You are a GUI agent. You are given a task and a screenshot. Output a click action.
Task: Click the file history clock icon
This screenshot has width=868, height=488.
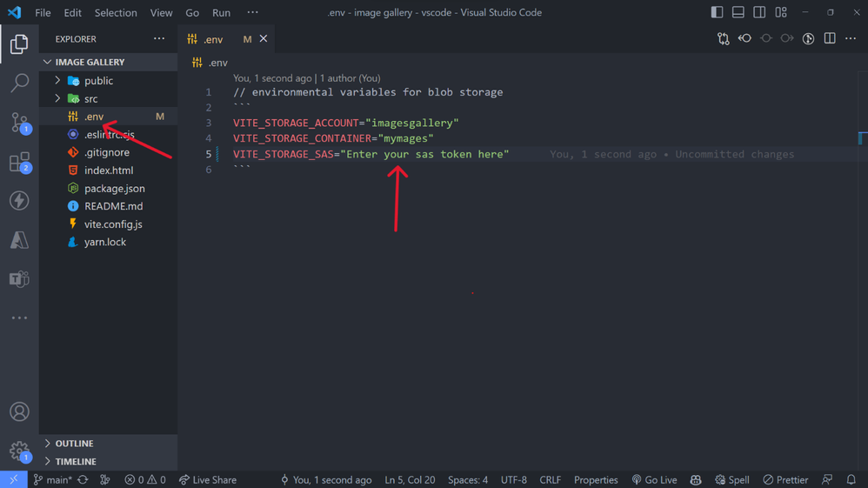(x=808, y=39)
